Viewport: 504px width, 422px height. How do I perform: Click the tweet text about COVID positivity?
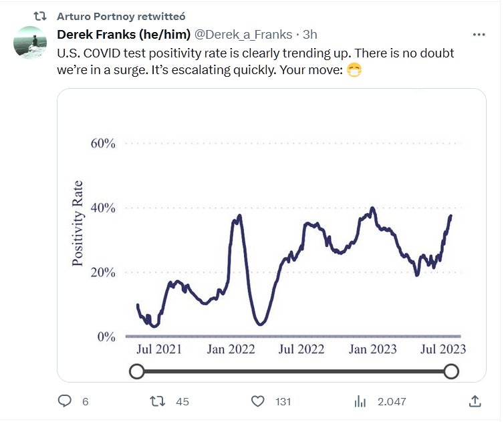coord(254,61)
